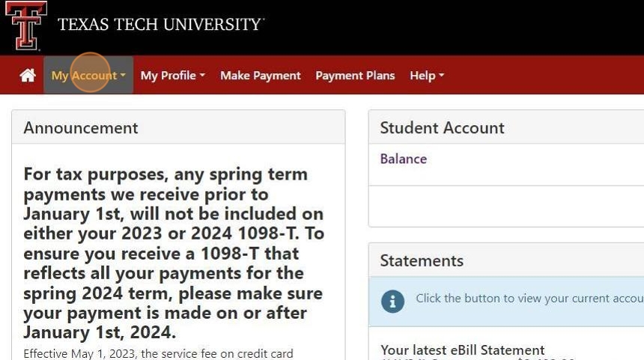Click the 'view your current account' info message

pyautogui.click(x=529, y=299)
